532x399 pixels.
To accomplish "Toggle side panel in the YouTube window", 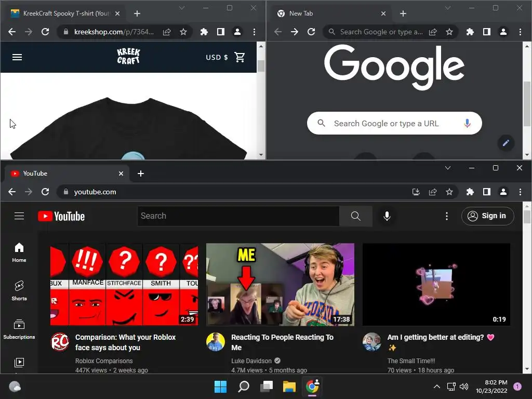I will (486, 192).
